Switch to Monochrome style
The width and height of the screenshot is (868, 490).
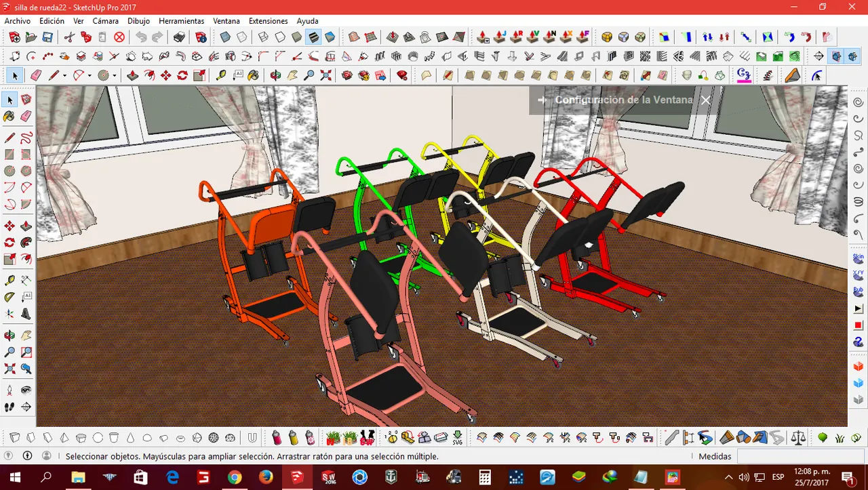(330, 37)
